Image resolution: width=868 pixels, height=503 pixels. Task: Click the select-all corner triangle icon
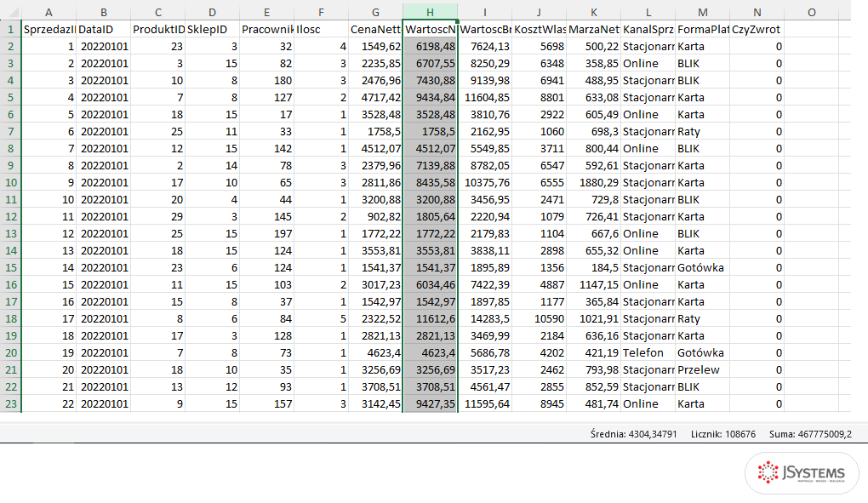click(12, 12)
